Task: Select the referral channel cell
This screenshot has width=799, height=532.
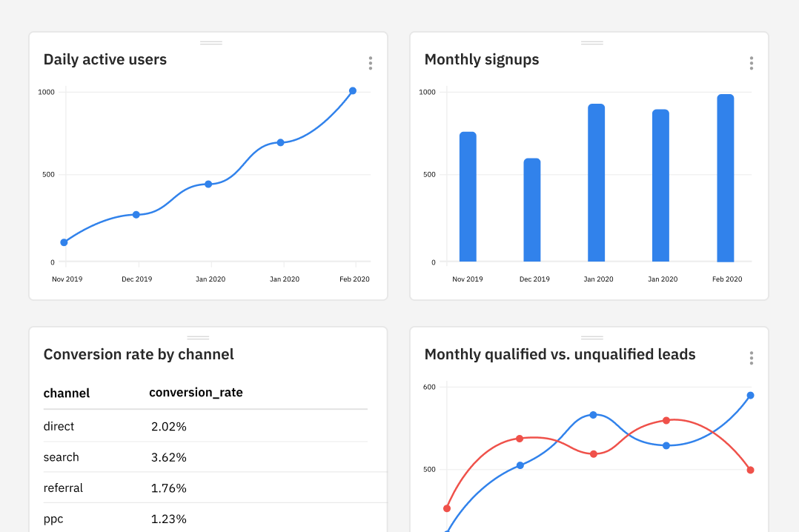Action: pos(63,488)
